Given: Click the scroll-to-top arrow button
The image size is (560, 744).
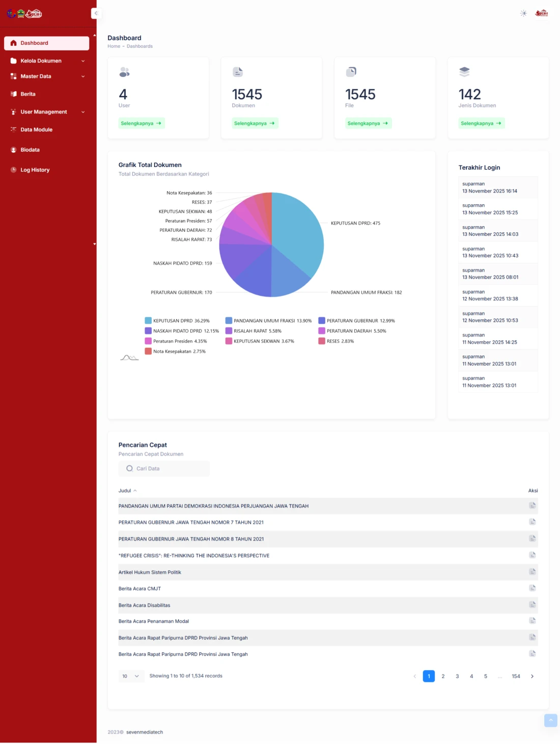Looking at the screenshot, I should pos(550,721).
